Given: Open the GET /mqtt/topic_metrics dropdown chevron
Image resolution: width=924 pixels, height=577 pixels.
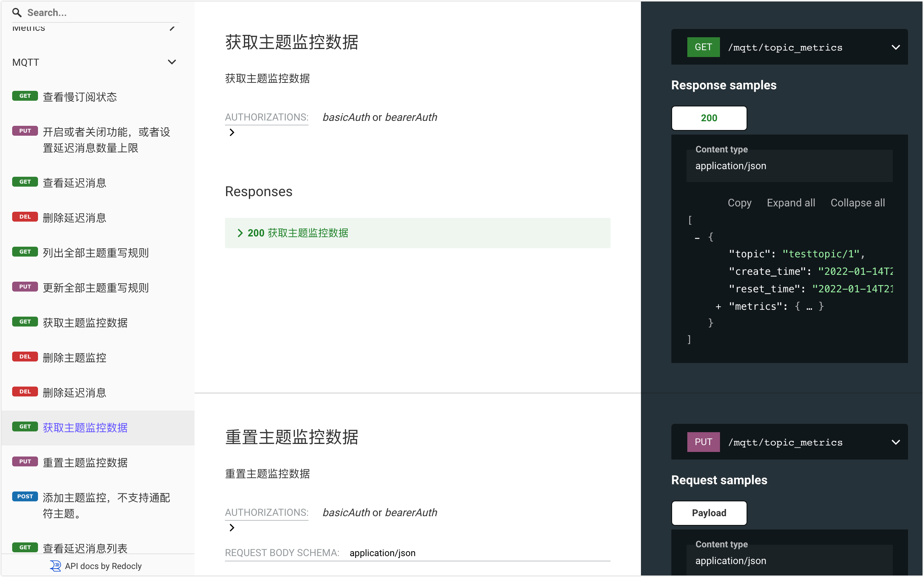Looking at the screenshot, I should 896,47.
